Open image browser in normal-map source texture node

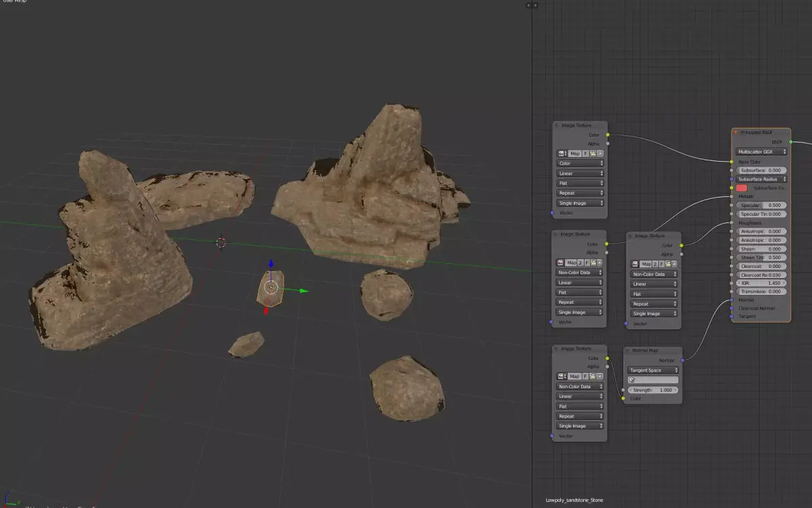tap(562, 376)
